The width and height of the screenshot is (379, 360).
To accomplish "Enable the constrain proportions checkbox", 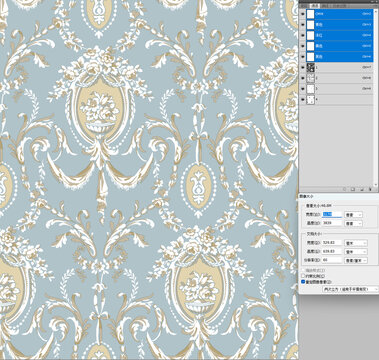I will [303, 276].
